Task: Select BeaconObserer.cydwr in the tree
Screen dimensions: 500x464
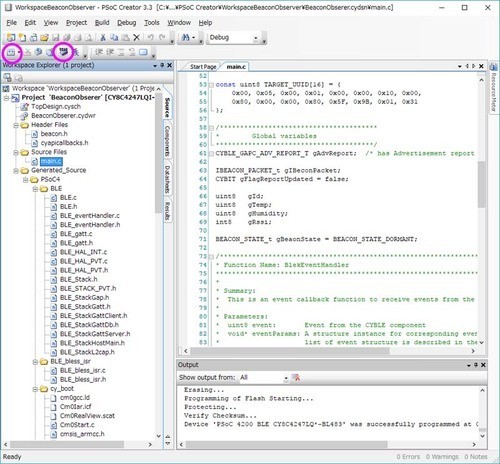Action: tap(63, 116)
